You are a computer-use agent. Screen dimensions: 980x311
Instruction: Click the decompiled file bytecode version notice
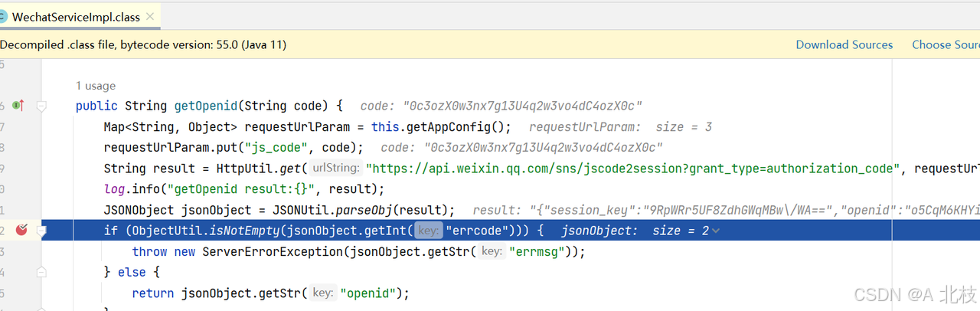[x=143, y=44]
